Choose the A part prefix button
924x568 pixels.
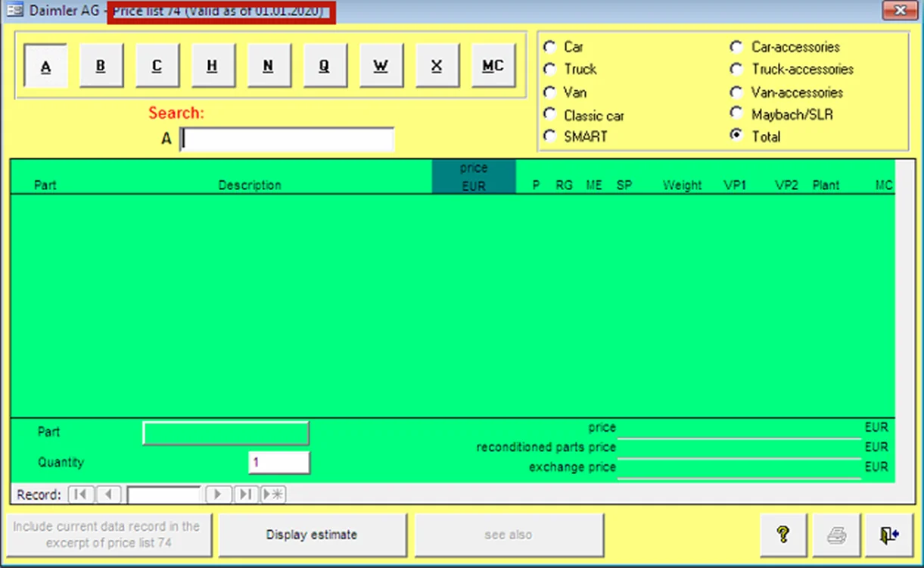tap(45, 66)
